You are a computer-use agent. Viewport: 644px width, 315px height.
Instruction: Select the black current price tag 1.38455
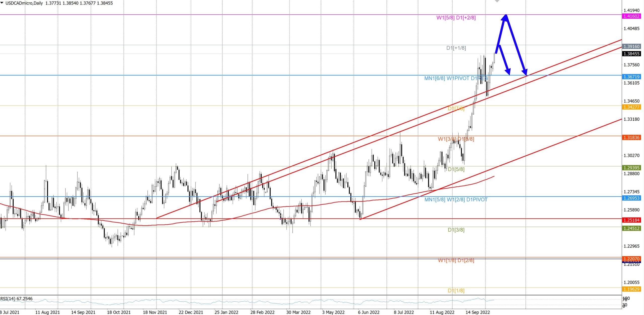point(631,54)
